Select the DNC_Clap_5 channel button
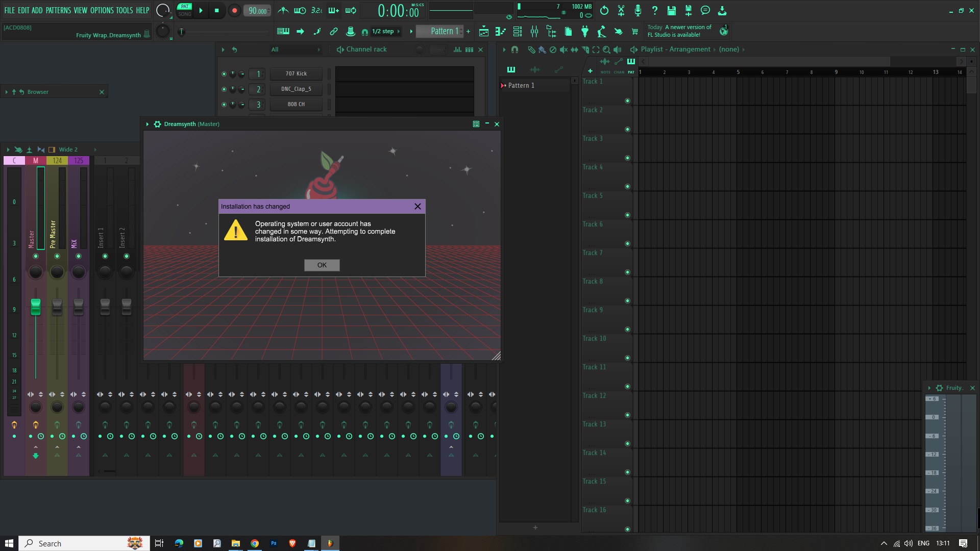 pyautogui.click(x=296, y=89)
